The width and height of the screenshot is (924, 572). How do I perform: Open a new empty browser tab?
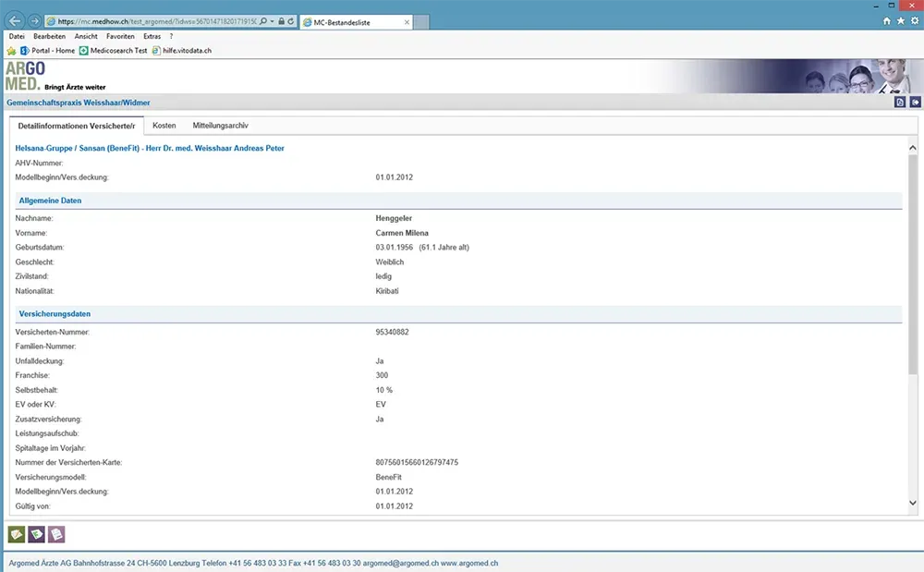421,22
